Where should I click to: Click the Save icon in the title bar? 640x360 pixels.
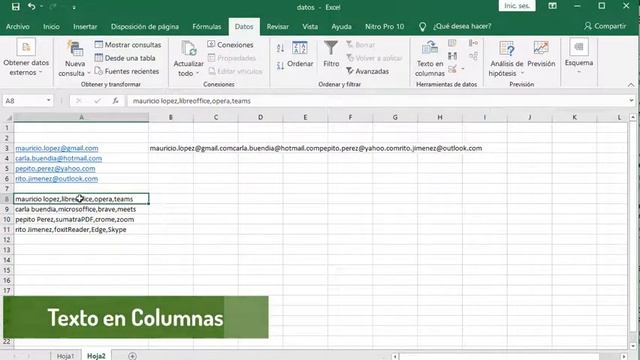point(16,7)
